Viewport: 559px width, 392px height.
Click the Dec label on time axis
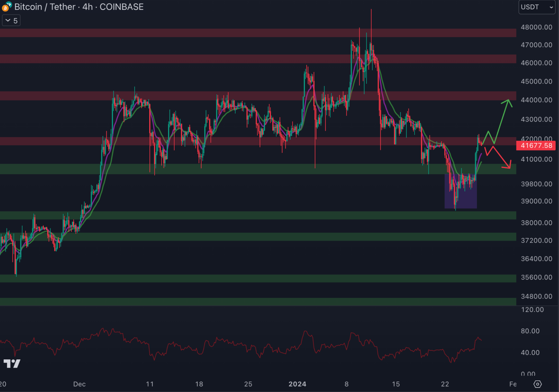point(79,384)
